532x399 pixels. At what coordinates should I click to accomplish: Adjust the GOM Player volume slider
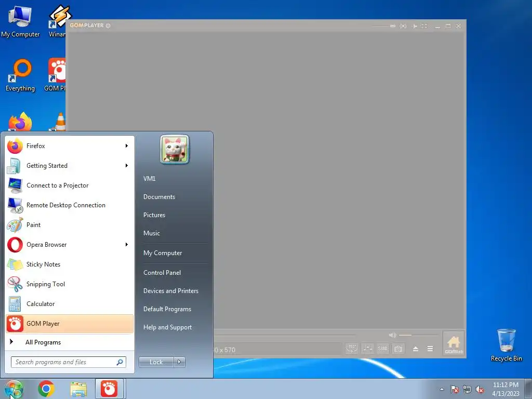click(418, 335)
